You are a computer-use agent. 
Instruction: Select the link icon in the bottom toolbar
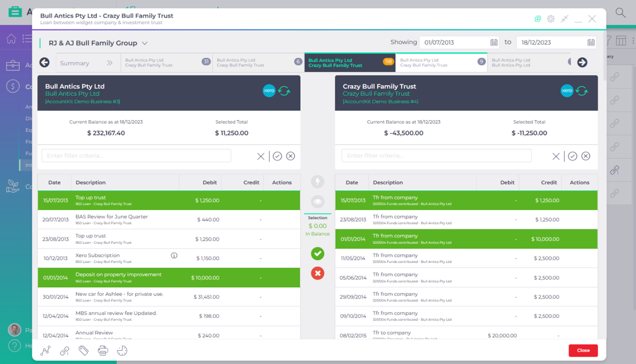pos(65,351)
